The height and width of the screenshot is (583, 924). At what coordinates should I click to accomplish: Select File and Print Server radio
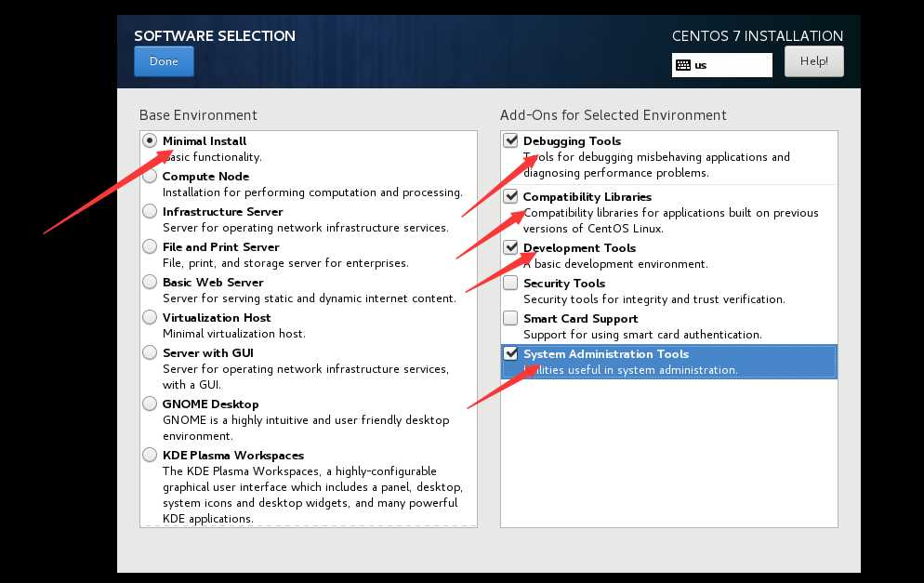[x=150, y=246]
